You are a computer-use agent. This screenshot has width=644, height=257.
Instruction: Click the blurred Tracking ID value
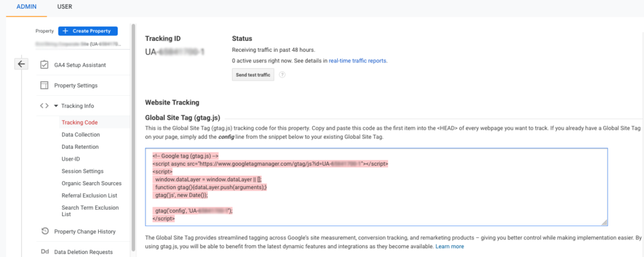175,52
